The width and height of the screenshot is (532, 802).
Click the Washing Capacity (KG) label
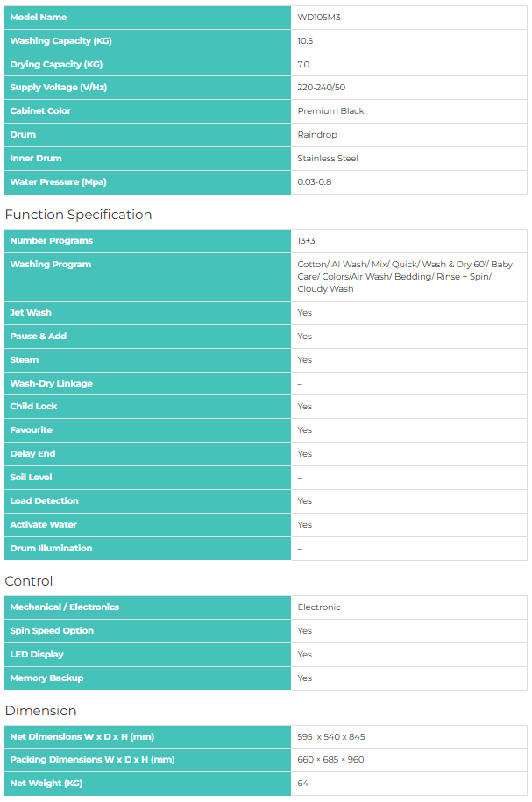60,41
